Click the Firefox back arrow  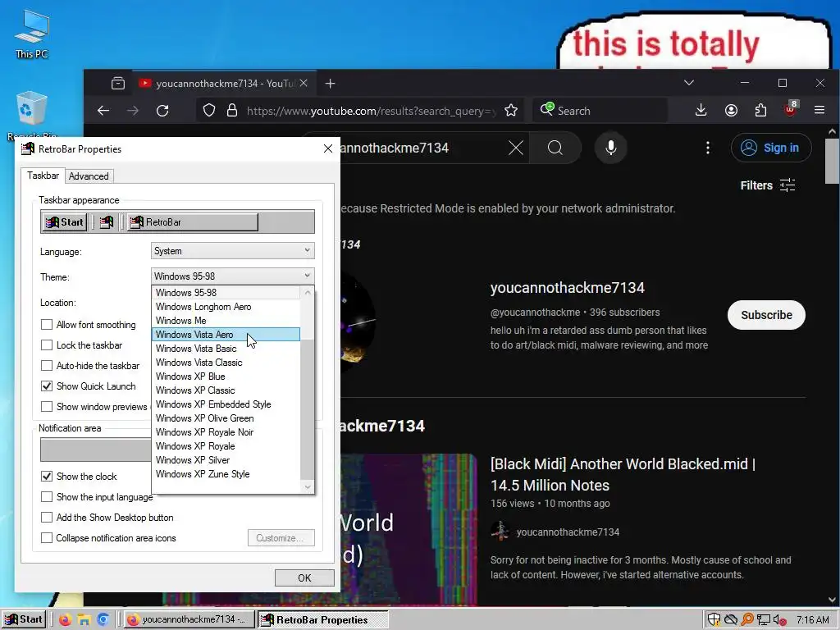[x=103, y=111]
